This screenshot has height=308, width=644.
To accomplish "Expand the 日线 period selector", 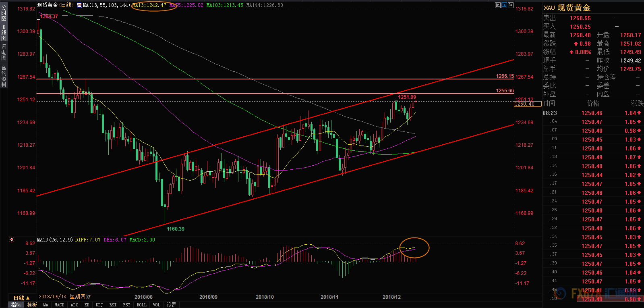I will (22, 298).
